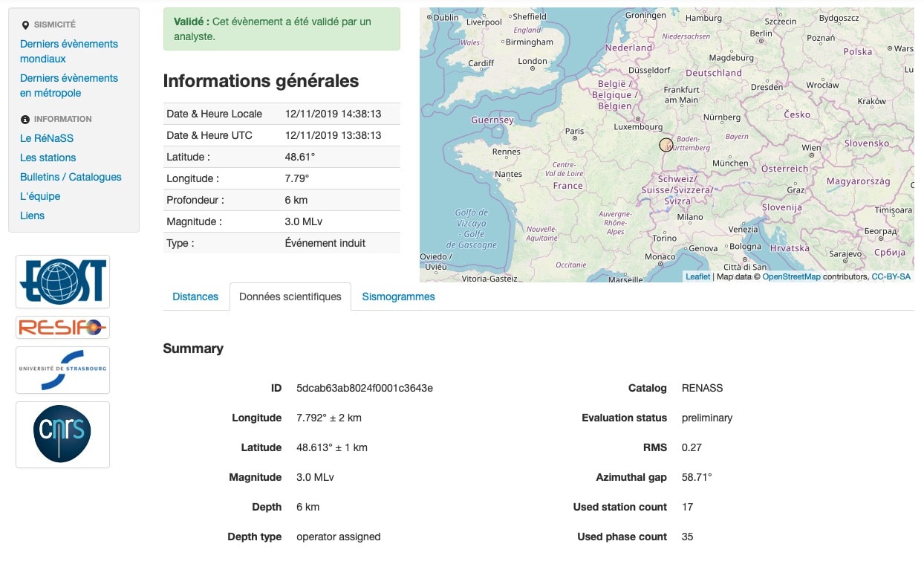Click the Liens sidebar link
The image size is (924, 570).
(x=32, y=216)
